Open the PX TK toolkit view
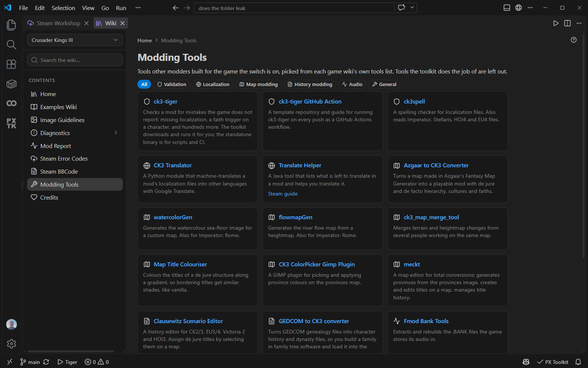The image size is (588, 368). (x=12, y=123)
